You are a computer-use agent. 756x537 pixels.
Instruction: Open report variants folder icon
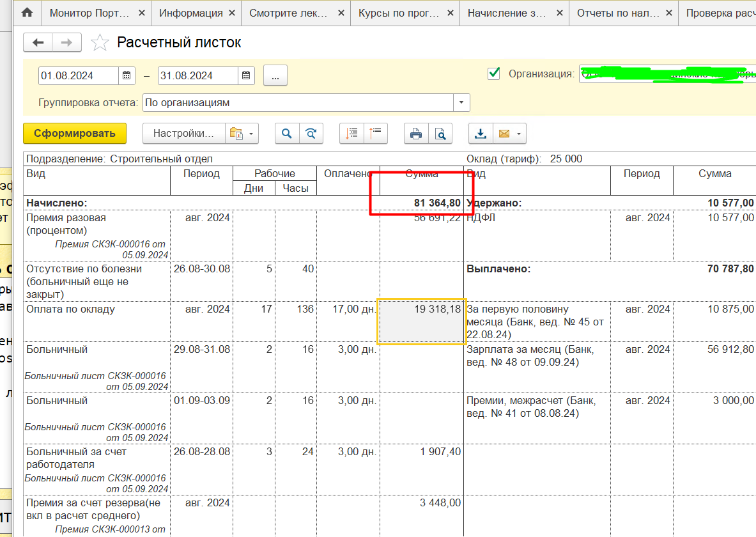pos(236,133)
